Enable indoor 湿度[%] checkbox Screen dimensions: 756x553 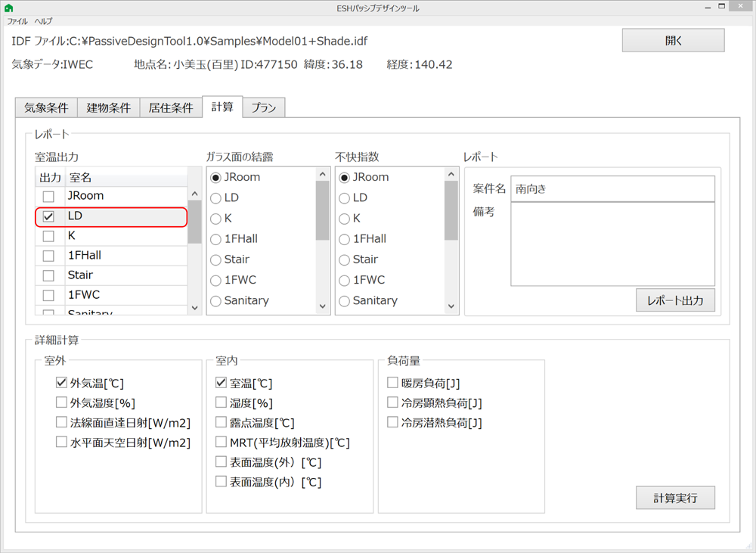[221, 402]
